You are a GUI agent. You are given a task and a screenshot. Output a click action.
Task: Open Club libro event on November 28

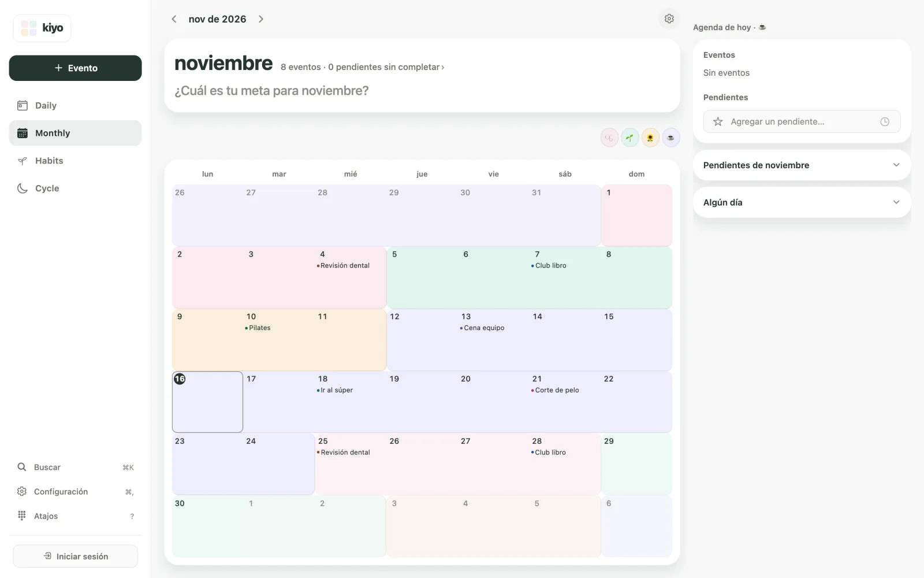549,453
